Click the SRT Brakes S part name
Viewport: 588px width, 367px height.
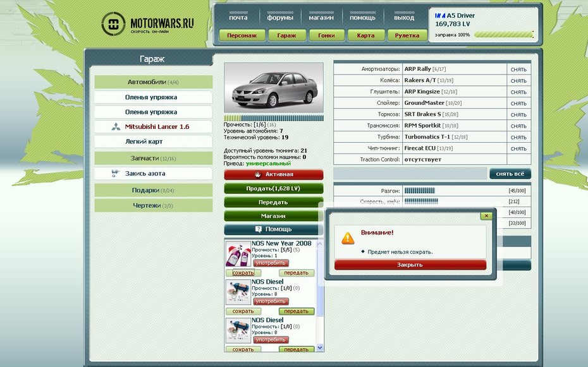click(422, 114)
